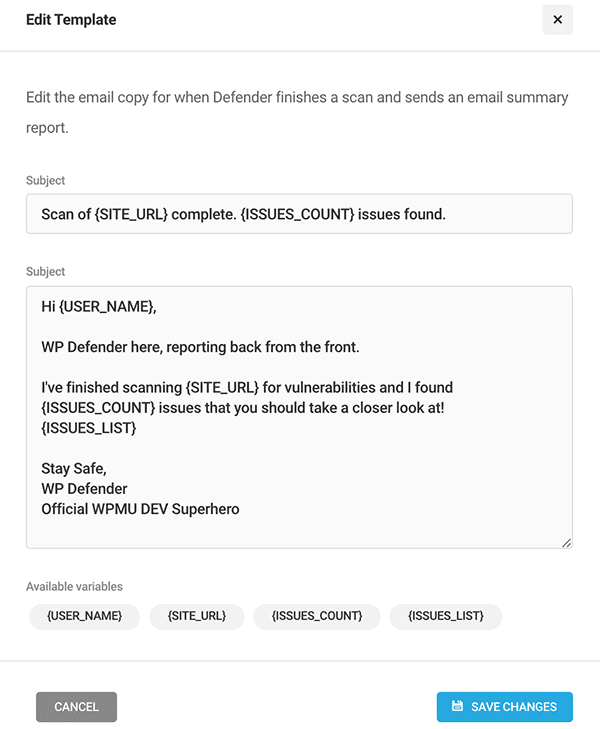
Task: Click the 'Available variables' label
Action: coord(74,587)
